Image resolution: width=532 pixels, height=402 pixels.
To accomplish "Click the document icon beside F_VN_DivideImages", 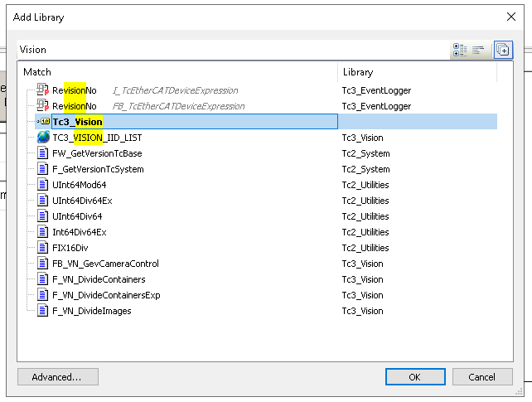I will click(x=42, y=311).
